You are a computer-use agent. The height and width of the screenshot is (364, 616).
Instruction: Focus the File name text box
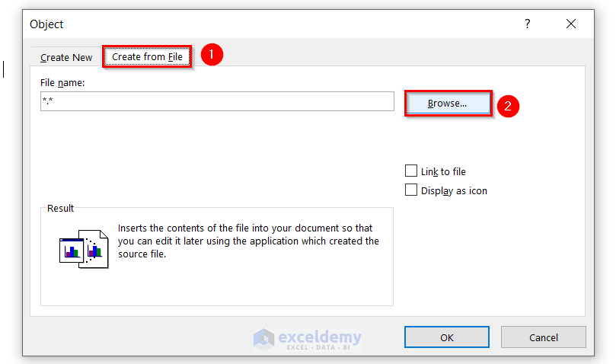[217, 101]
